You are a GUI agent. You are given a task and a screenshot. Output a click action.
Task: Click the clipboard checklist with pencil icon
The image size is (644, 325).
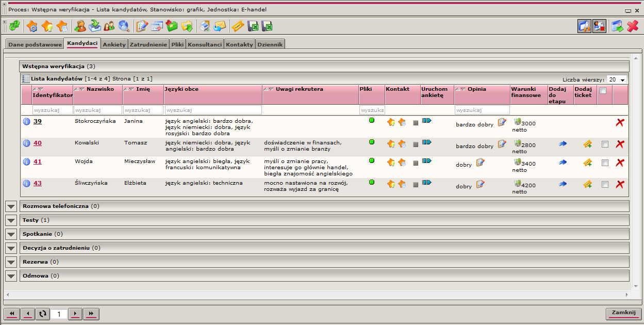pyautogui.click(x=142, y=26)
